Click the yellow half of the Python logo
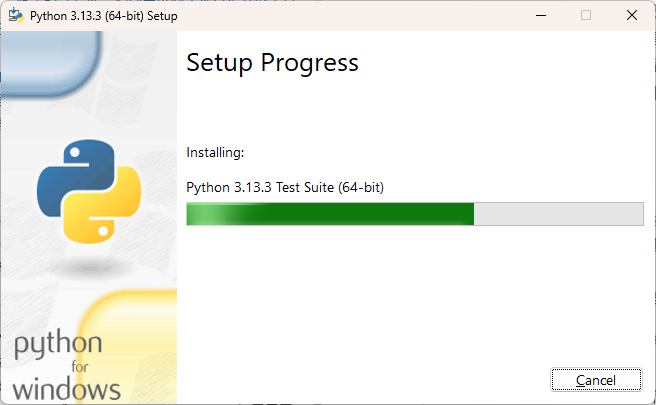656x405 pixels. tap(103, 209)
